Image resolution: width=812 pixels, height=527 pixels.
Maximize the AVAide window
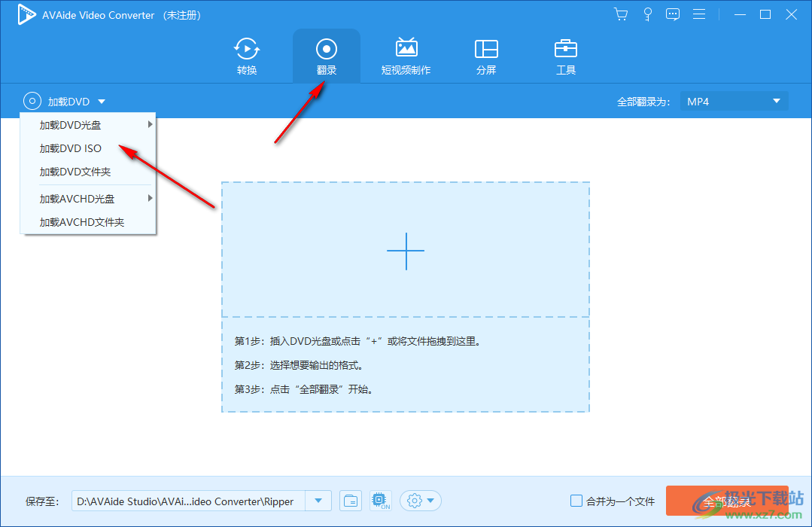765,14
